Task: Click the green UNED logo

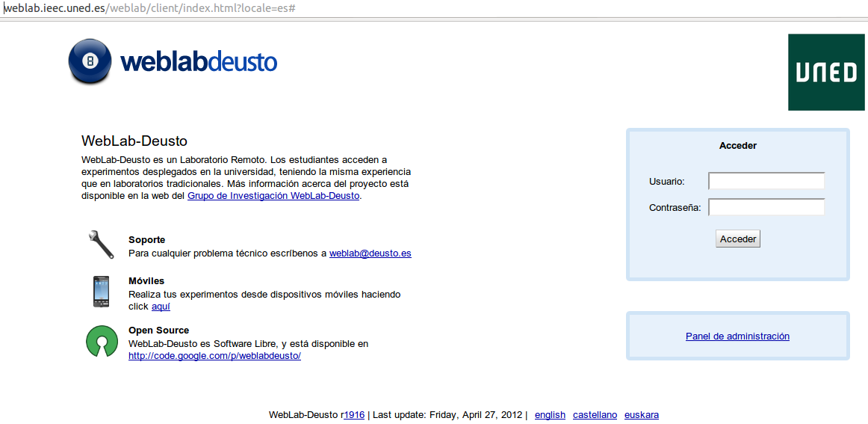Action: click(x=826, y=72)
